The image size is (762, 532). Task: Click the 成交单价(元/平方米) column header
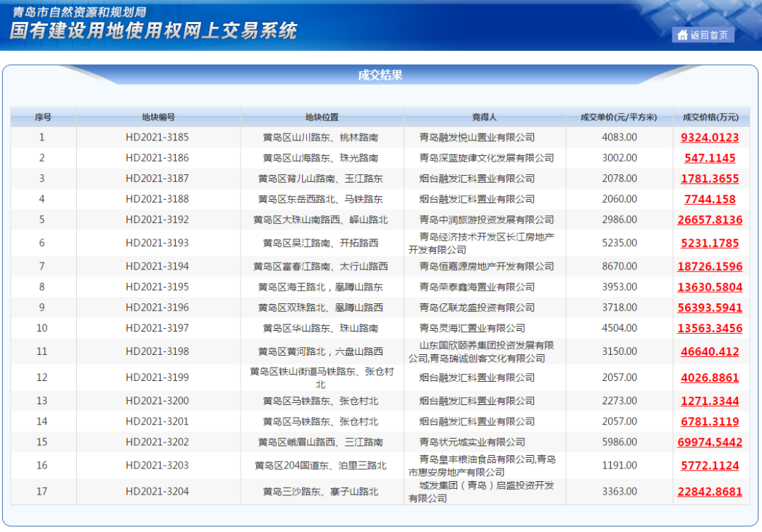tap(619, 117)
